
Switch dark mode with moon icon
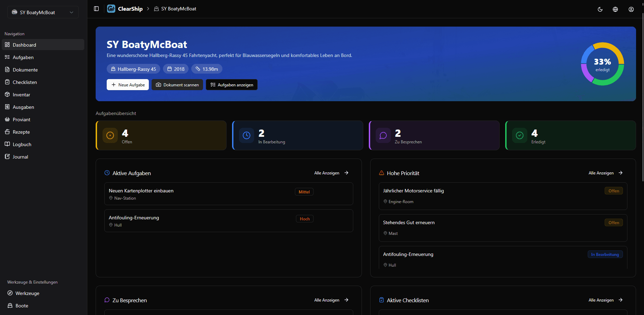[600, 9]
